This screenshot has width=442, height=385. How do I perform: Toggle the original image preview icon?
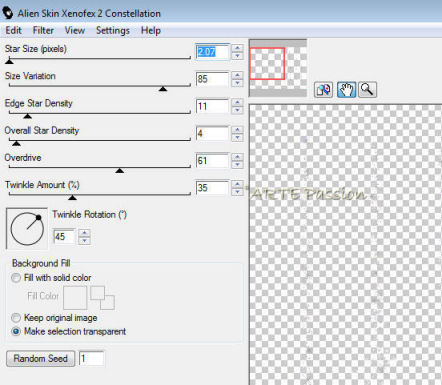[x=323, y=90]
